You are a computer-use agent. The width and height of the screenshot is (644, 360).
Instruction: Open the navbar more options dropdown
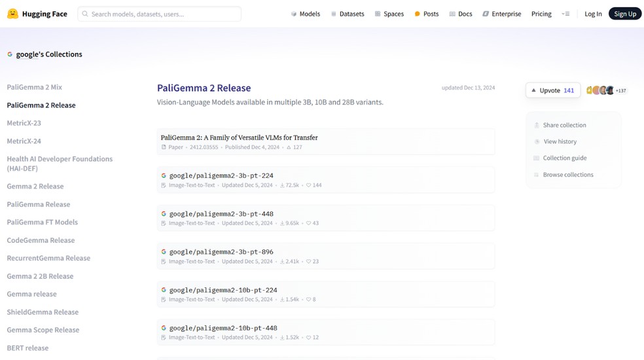tap(565, 14)
